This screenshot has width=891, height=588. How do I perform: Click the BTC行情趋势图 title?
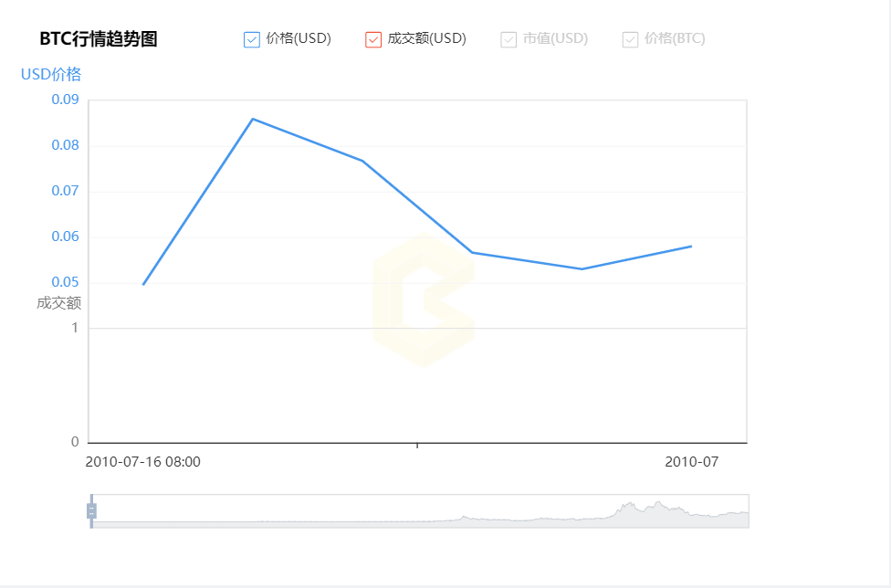coord(97,39)
